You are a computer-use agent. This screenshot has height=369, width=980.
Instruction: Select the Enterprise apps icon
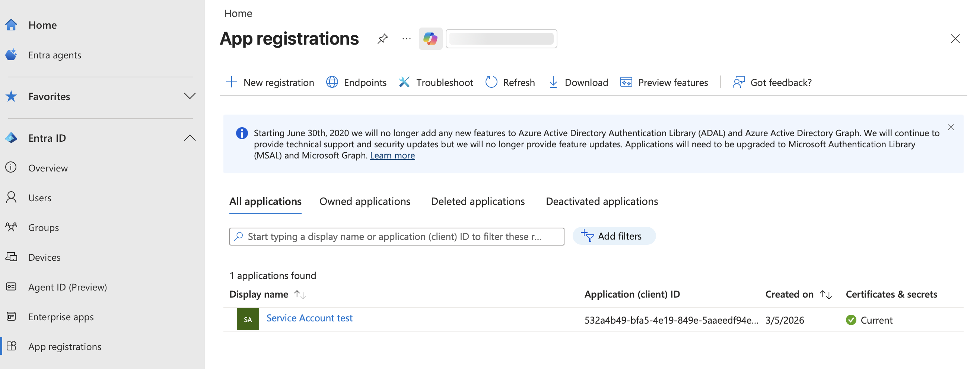point(12,317)
